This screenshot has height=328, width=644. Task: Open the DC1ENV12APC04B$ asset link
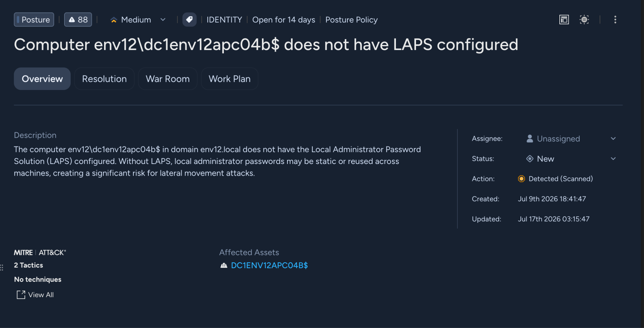(269, 265)
